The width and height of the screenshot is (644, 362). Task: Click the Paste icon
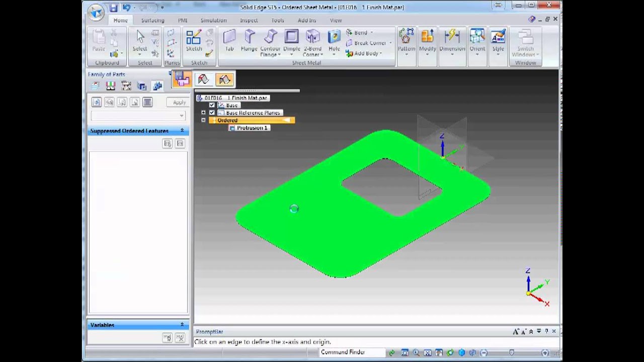pos(99,40)
